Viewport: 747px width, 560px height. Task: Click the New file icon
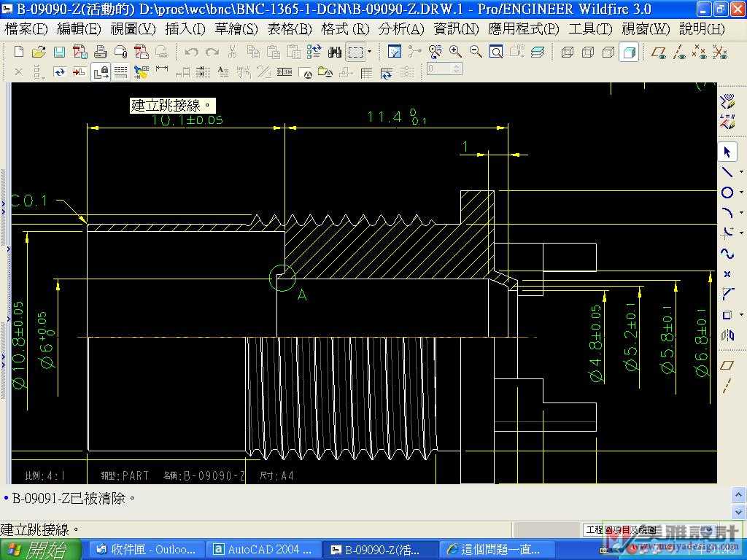pos(18,52)
